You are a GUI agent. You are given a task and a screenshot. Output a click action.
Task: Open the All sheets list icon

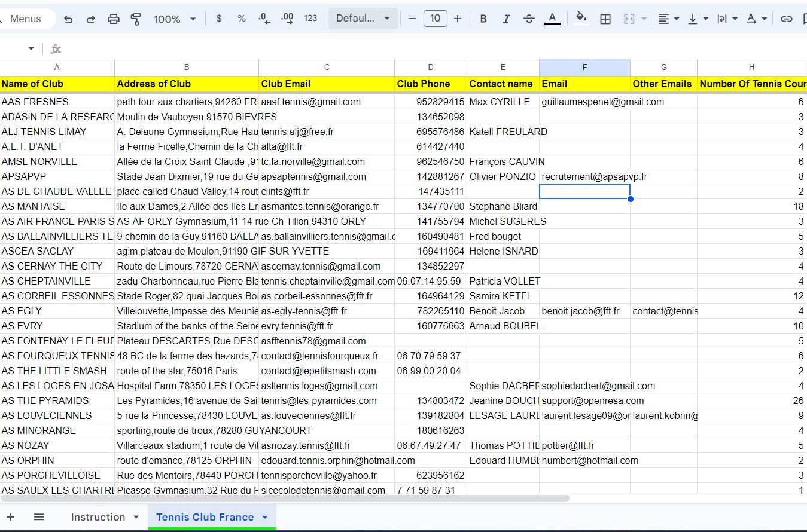(39, 517)
